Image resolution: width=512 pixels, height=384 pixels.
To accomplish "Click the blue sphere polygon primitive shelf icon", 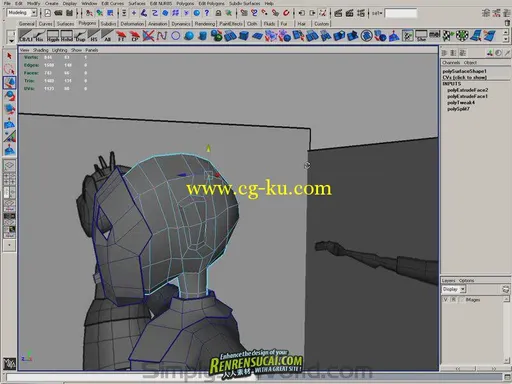I will (189, 36).
